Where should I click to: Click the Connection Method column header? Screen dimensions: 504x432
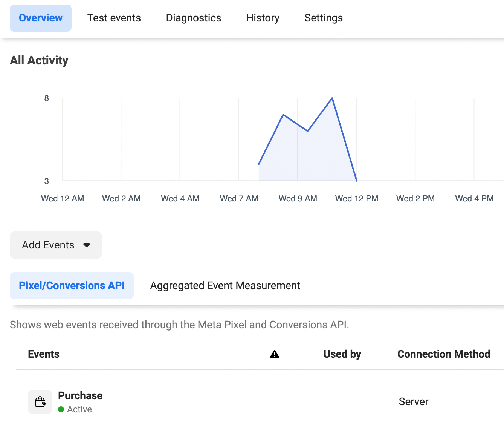click(443, 354)
